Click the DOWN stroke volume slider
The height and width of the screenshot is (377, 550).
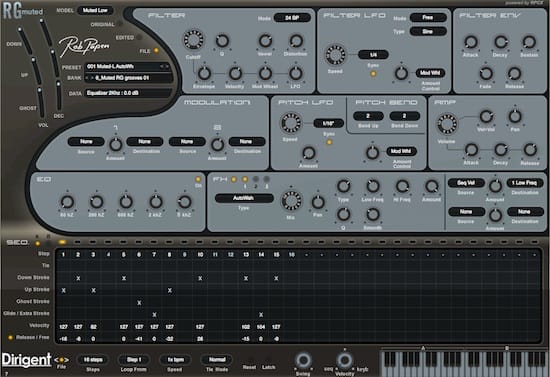24,40
